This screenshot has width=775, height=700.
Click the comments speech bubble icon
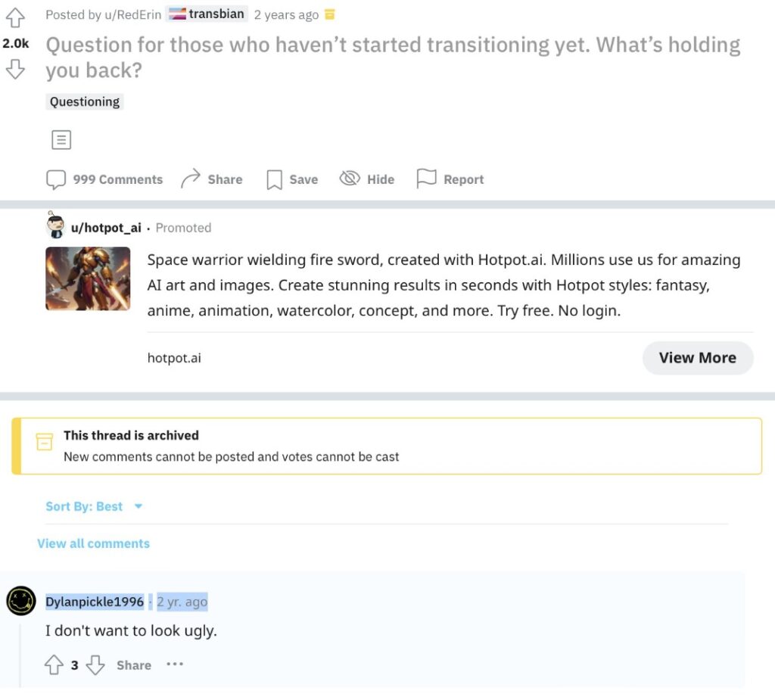pyautogui.click(x=56, y=179)
